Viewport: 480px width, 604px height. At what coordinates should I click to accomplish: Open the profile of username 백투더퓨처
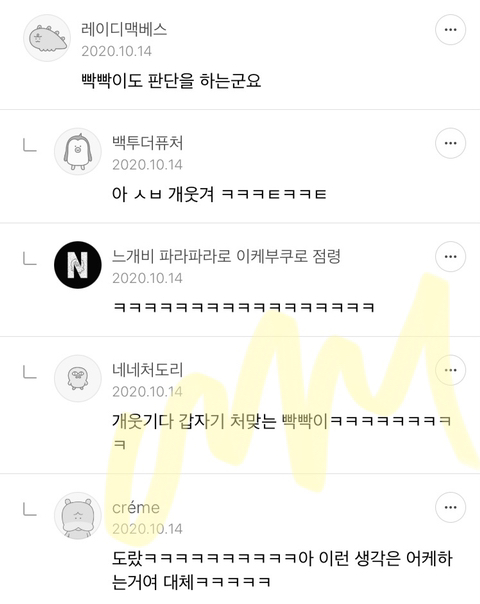click(148, 143)
